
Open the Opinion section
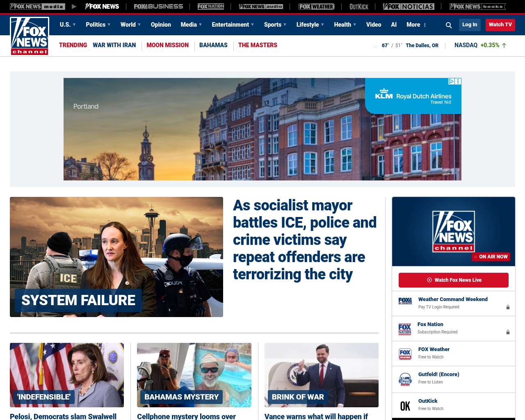(x=161, y=25)
